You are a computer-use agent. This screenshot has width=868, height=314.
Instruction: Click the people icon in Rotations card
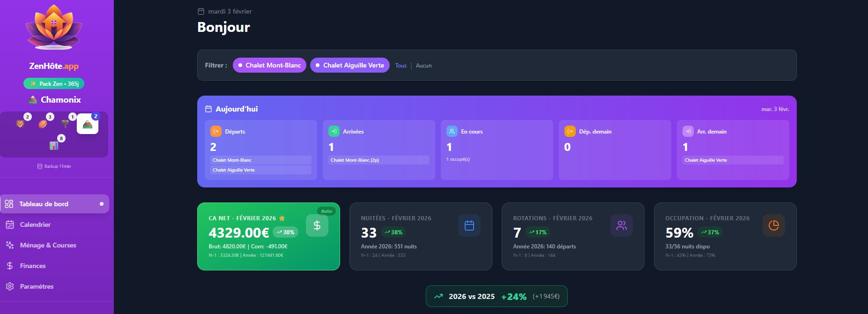click(621, 225)
